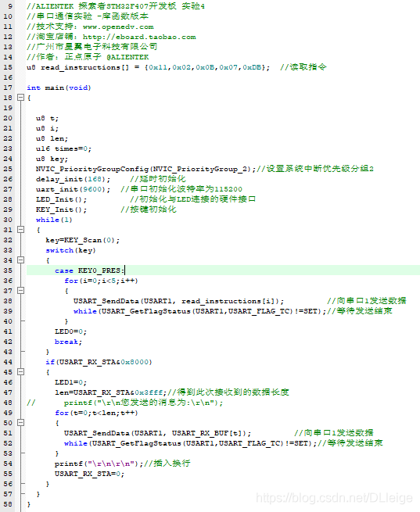This screenshot has width=420, height=512.
Task: Click the 'LED1=0;' statement
Action: coord(71,382)
